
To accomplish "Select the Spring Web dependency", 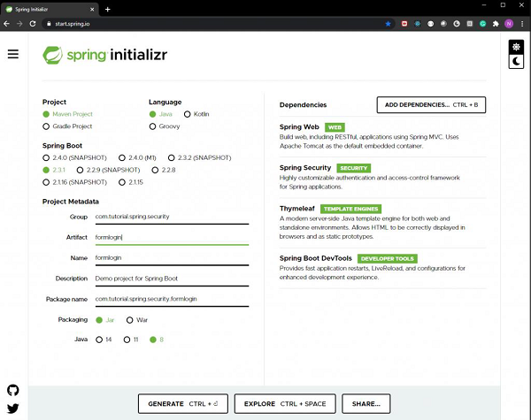I will click(382, 136).
